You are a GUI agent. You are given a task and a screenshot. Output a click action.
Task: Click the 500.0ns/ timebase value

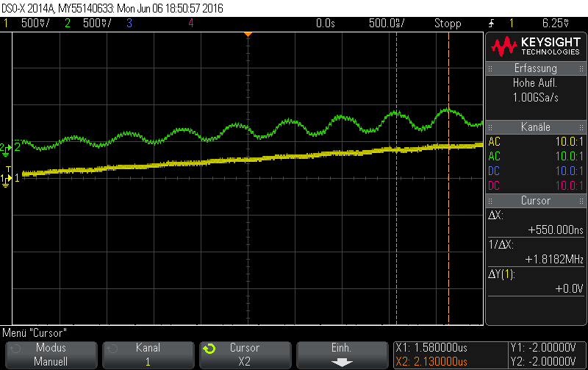pyautogui.click(x=387, y=24)
